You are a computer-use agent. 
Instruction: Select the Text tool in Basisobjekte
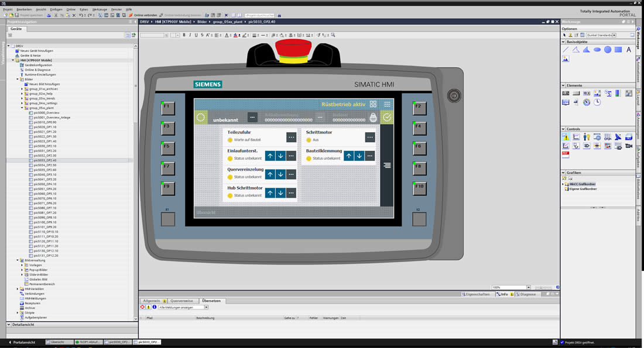tap(628, 49)
